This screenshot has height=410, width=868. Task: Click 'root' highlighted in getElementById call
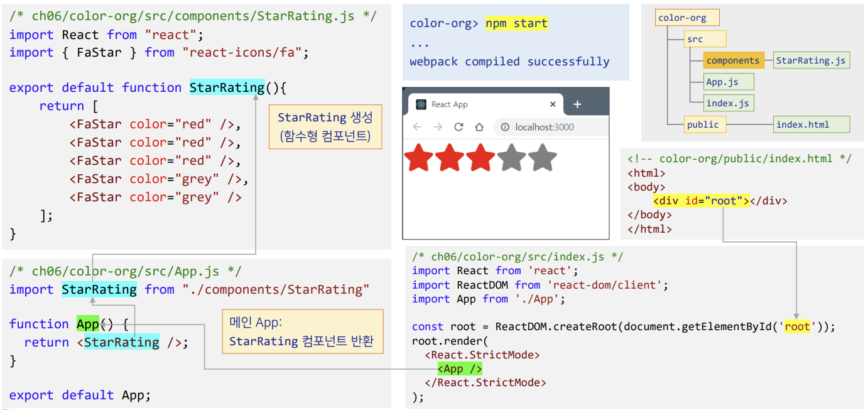[798, 326]
